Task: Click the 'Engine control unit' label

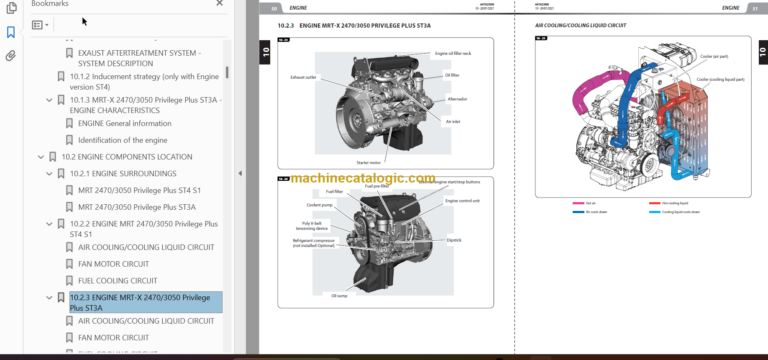Action: pyautogui.click(x=462, y=201)
